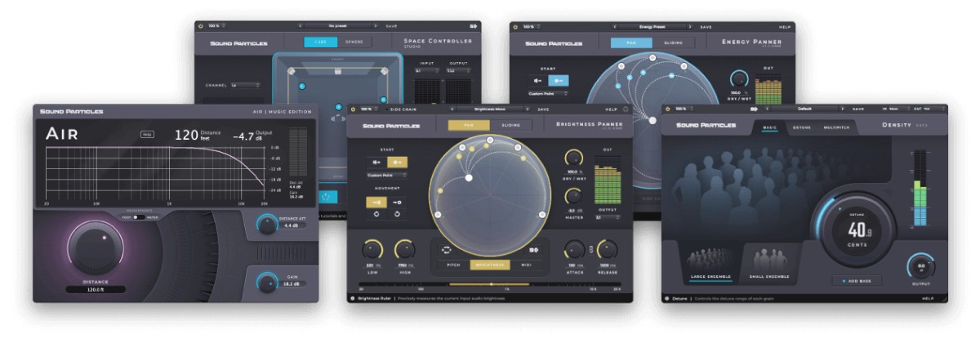Open the Output format dropdown in Brightness Panner
Viewport: 980px width, 339px height.
(608, 217)
